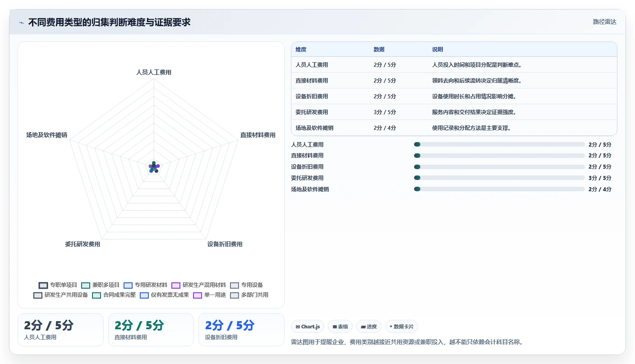Click the radar chart center data points
Image resolution: width=635 pixels, height=364 pixels.
pyautogui.click(x=154, y=167)
